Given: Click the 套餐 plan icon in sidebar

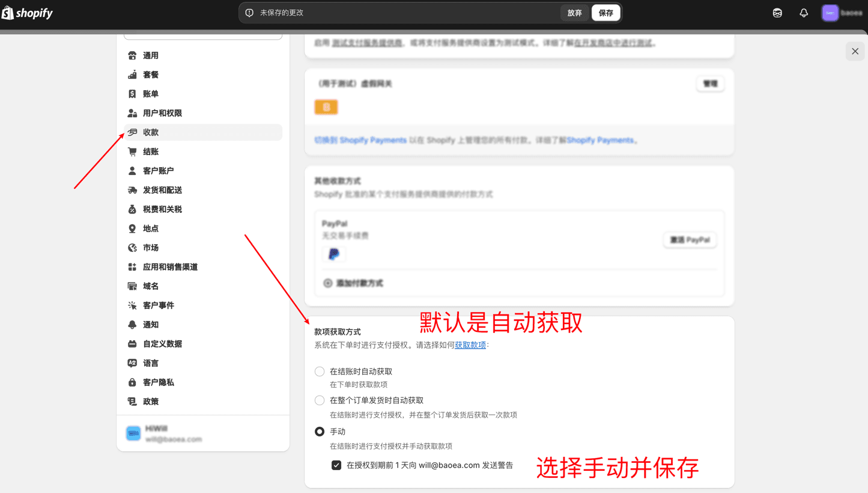Looking at the screenshot, I should click(x=132, y=75).
